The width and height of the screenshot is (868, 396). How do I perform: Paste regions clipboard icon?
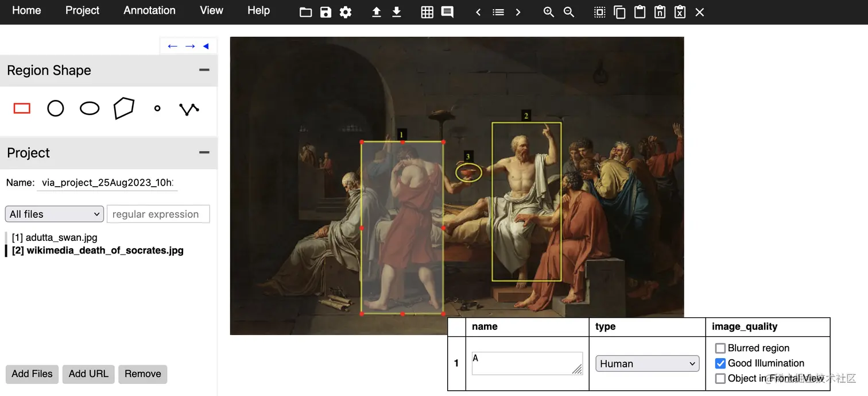640,12
